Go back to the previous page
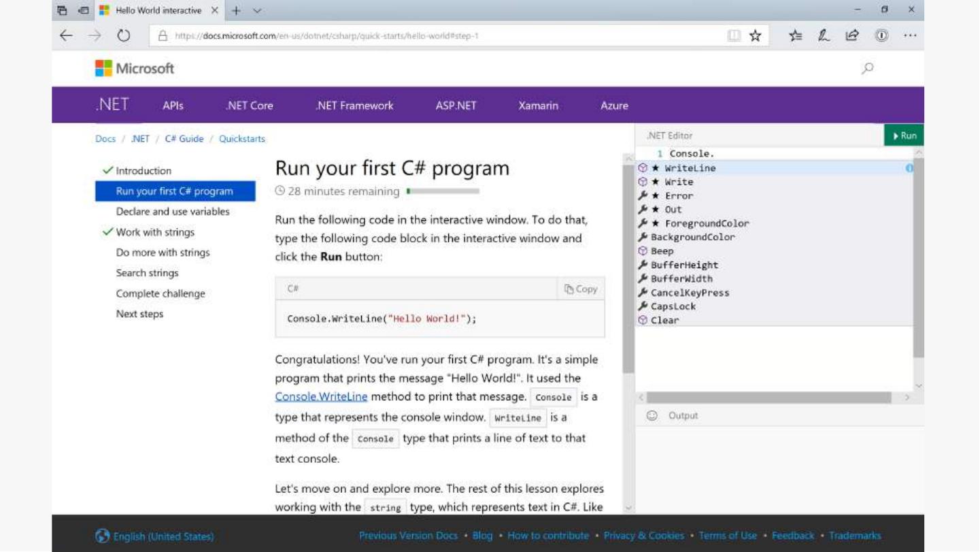Image resolution: width=980 pixels, height=552 pixels. tap(66, 36)
